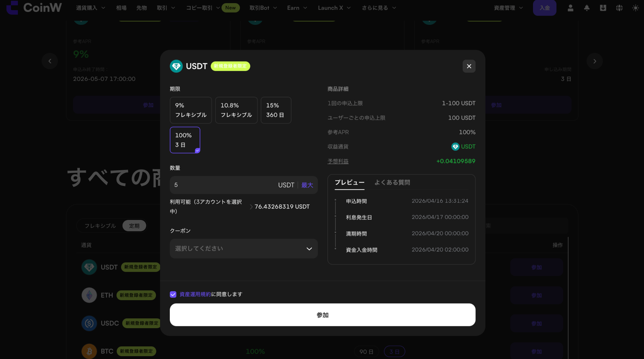Switch to the よくある質問 tab

click(x=392, y=182)
